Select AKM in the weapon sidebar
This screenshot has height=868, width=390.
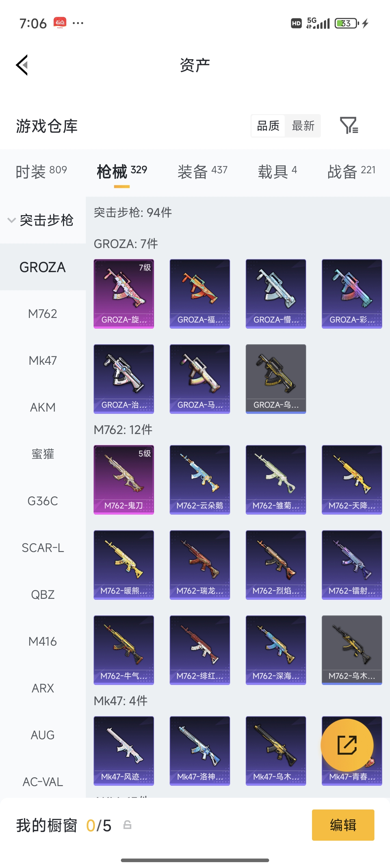[x=43, y=407]
